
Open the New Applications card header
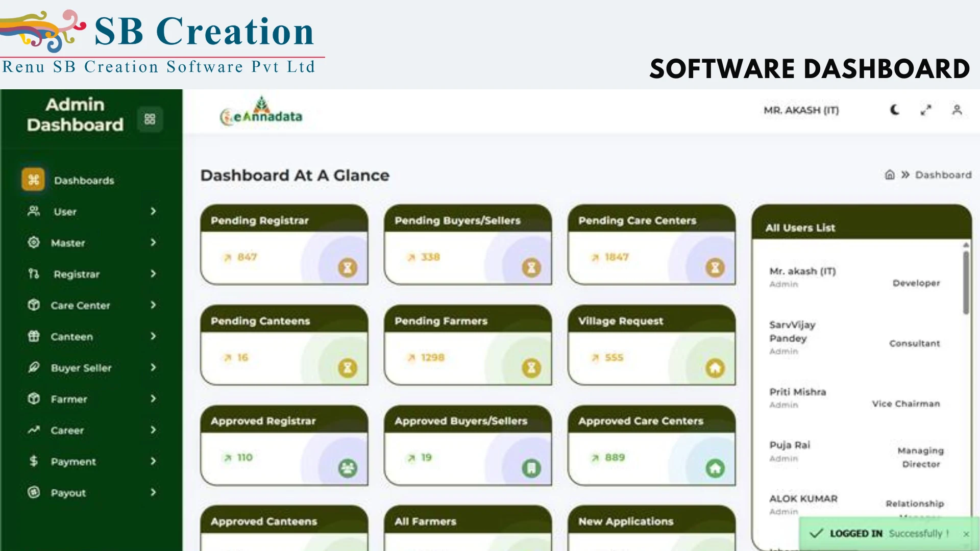[x=651, y=520]
